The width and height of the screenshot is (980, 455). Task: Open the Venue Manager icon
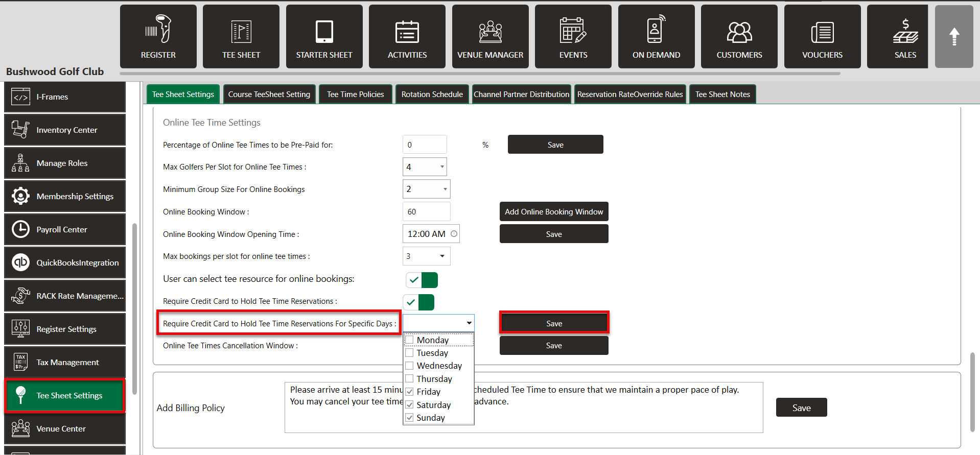(490, 31)
